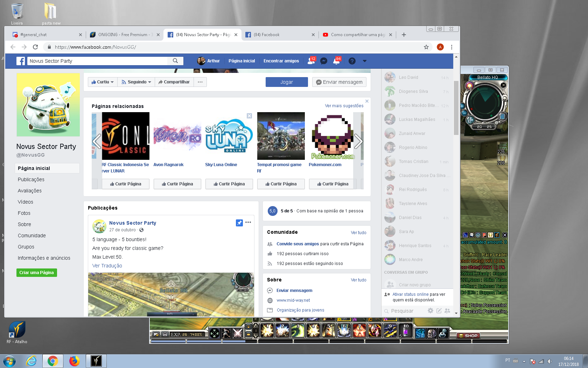Image resolution: width=588 pixels, height=368 pixels.
Task: Close the game minimap with X icon
Action: (x=504, y=85)
